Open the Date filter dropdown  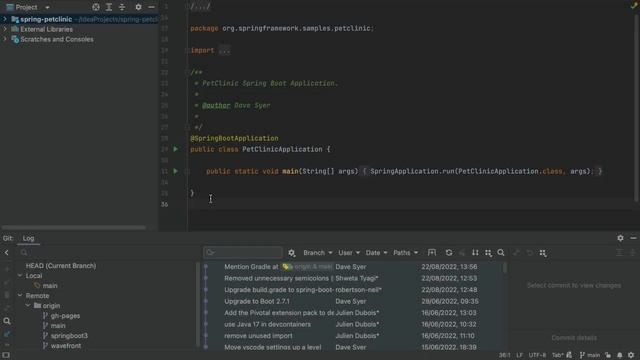(x=376, y=253)
